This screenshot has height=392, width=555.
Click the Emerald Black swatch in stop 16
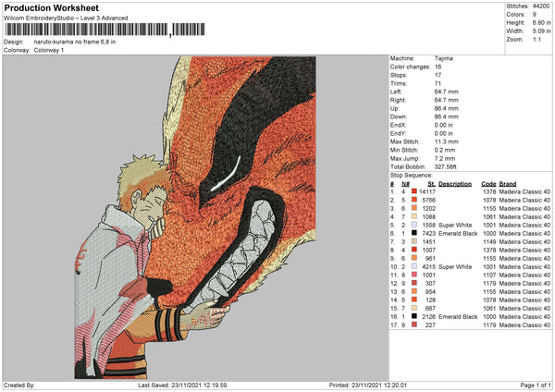click(413, 316)
